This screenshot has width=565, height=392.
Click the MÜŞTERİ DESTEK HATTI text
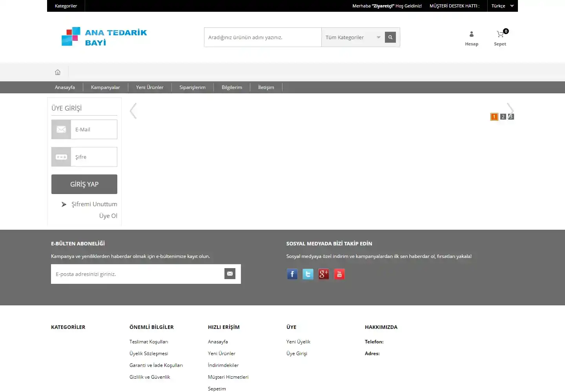[x=454, y=6]
